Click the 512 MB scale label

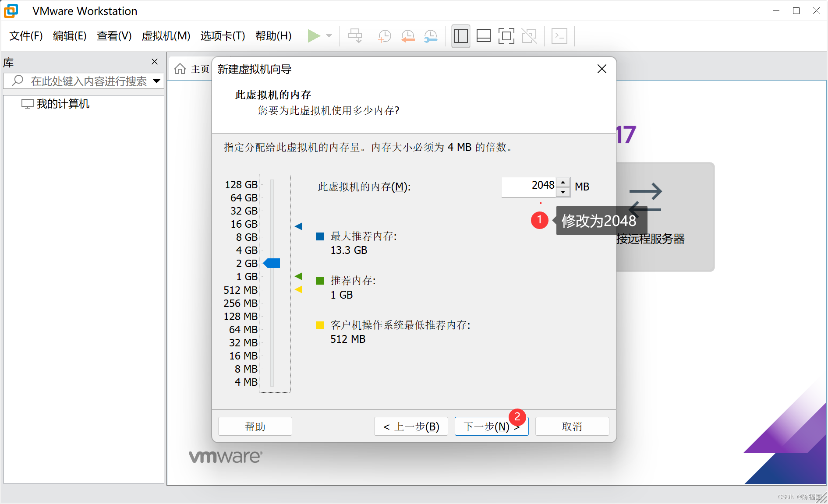pyautogui.click(x=241, y=290)
